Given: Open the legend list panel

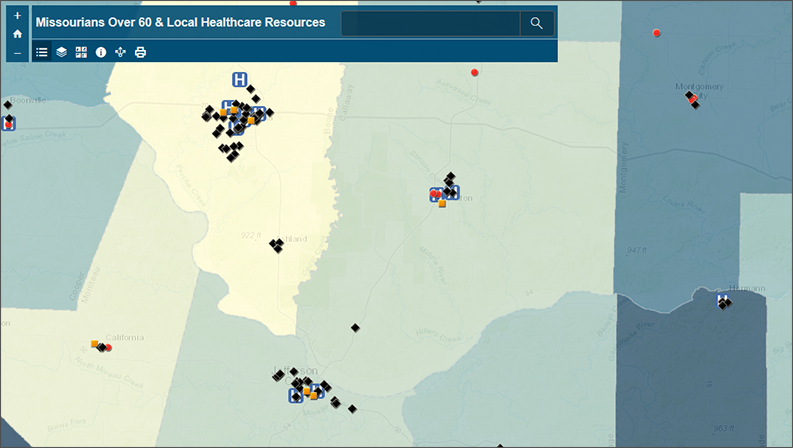Looking at the screenshot, I should tap(42, 52).
